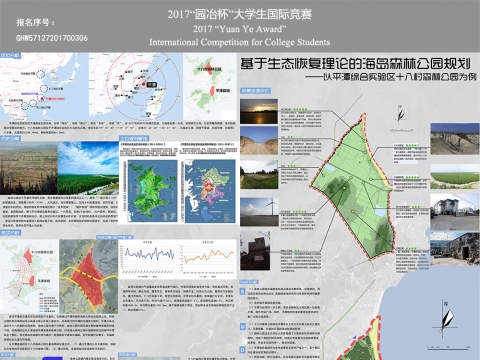Click the title 2017"园冶杯"大学生国际竞赛
This screenshot has height=360, width=480.
coord(239,14)
